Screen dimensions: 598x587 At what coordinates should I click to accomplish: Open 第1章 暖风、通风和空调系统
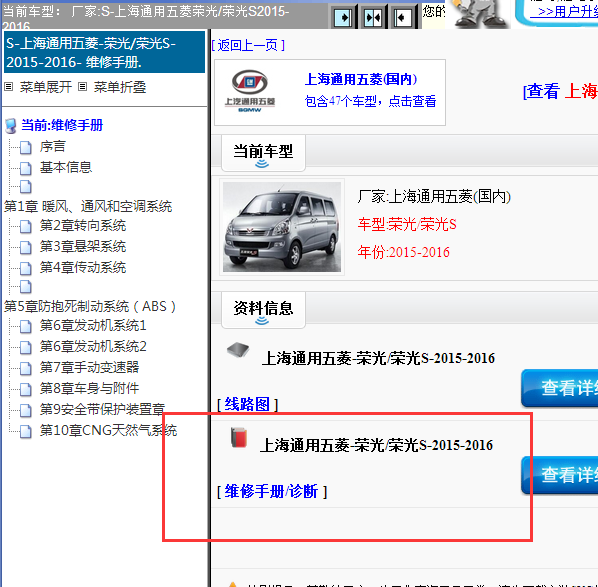pos(88,206)
